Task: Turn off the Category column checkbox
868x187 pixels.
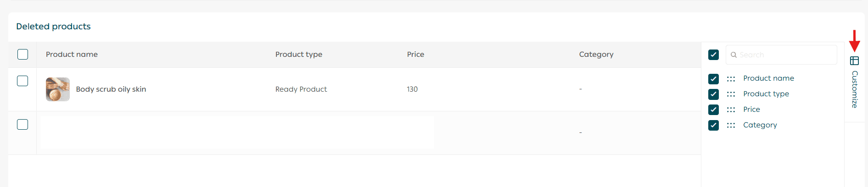Action: point(713,126)
